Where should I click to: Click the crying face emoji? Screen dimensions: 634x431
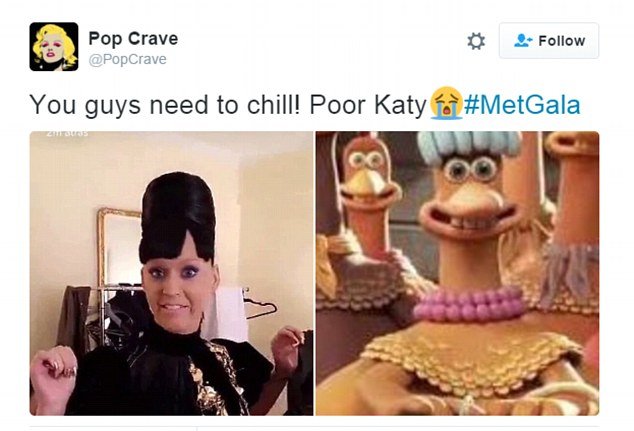coord(446,104)
